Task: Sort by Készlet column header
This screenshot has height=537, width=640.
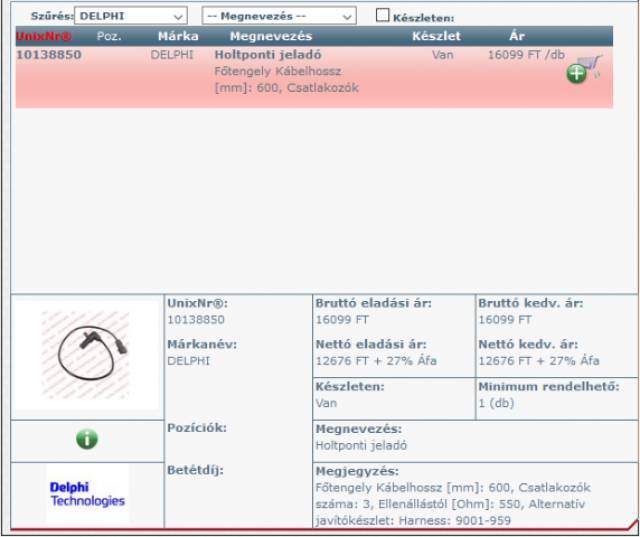Action: (x=436, y=36)
